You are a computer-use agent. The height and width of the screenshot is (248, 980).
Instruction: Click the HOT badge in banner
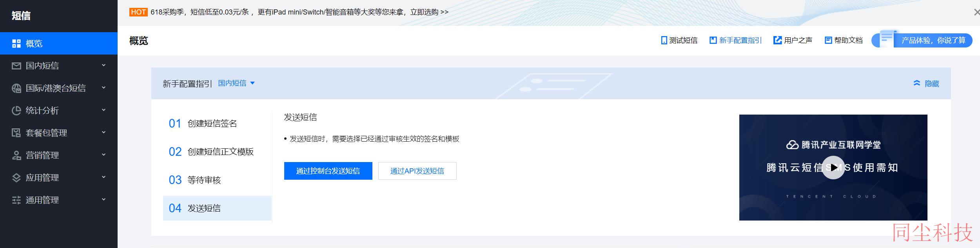(138, 12)
